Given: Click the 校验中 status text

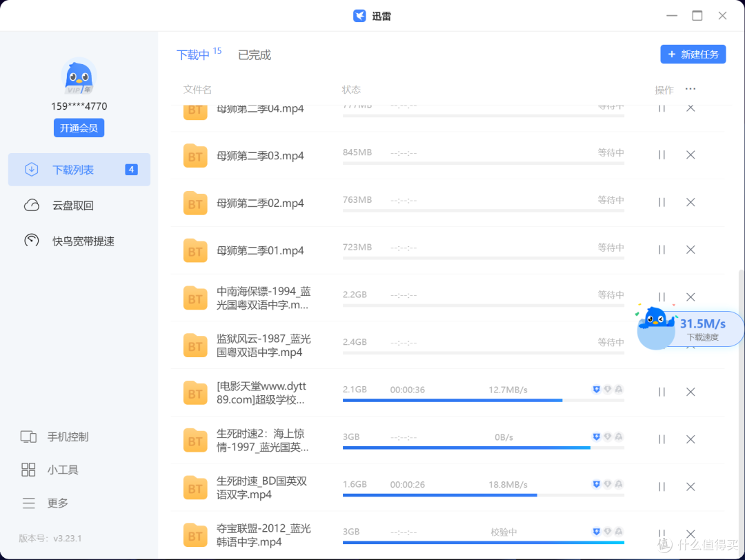Looking at the screenshot, I should [x=504, y=532].
